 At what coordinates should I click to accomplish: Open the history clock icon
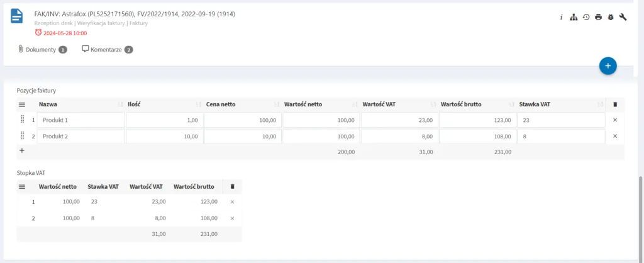click(586, 17)
